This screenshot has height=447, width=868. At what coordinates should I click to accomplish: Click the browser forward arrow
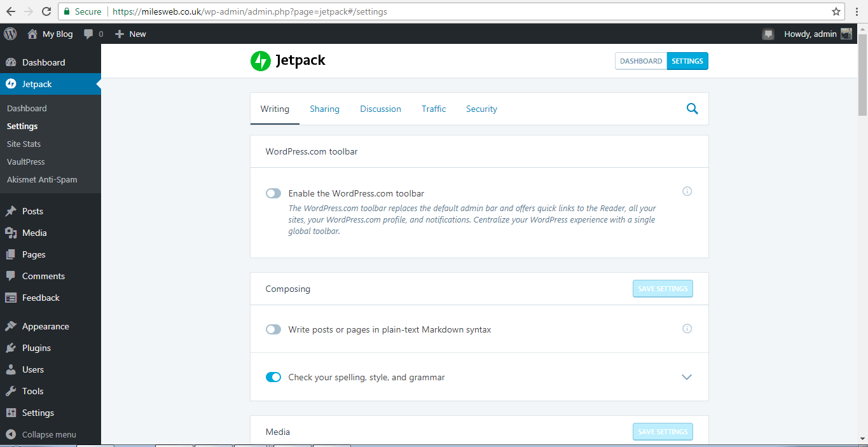(29, 11)
